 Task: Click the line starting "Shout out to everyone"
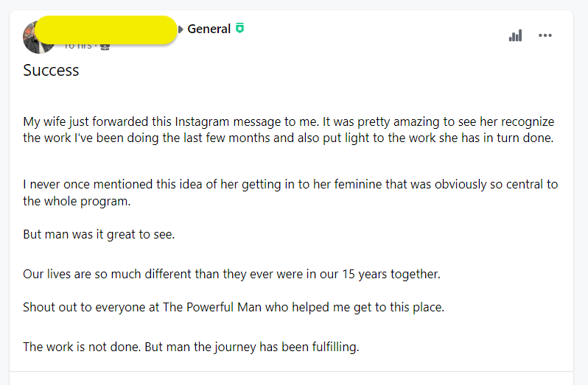pos(234,307)
